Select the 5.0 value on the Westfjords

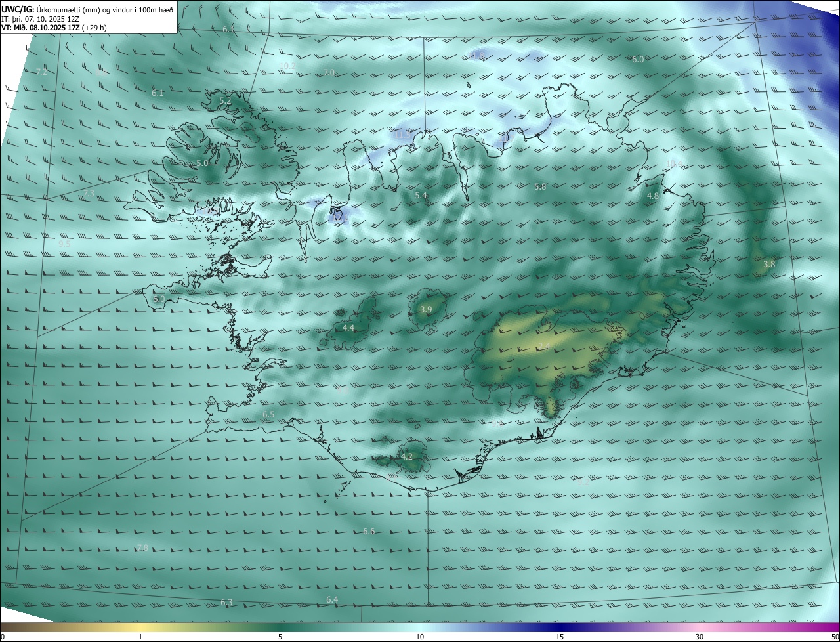click(x=202, y=163)
